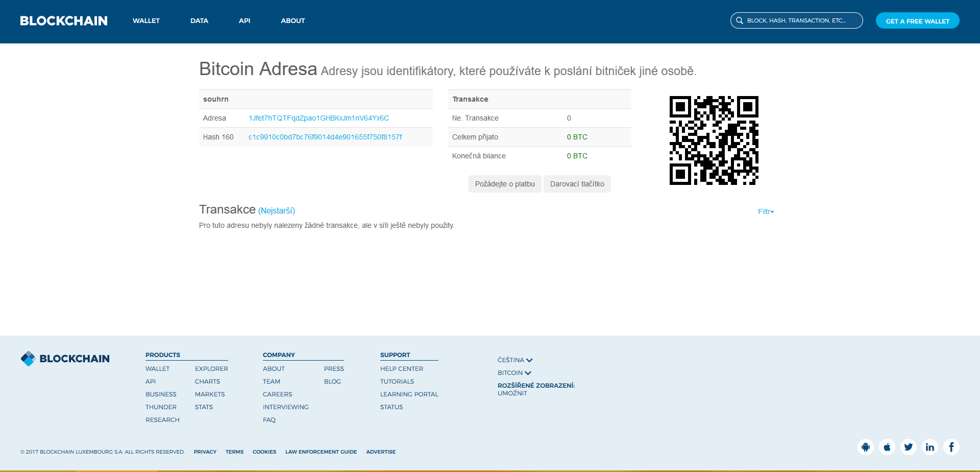980x472 pixels.
Task: Open footer Wallet product link
Action: coord(158,369)
